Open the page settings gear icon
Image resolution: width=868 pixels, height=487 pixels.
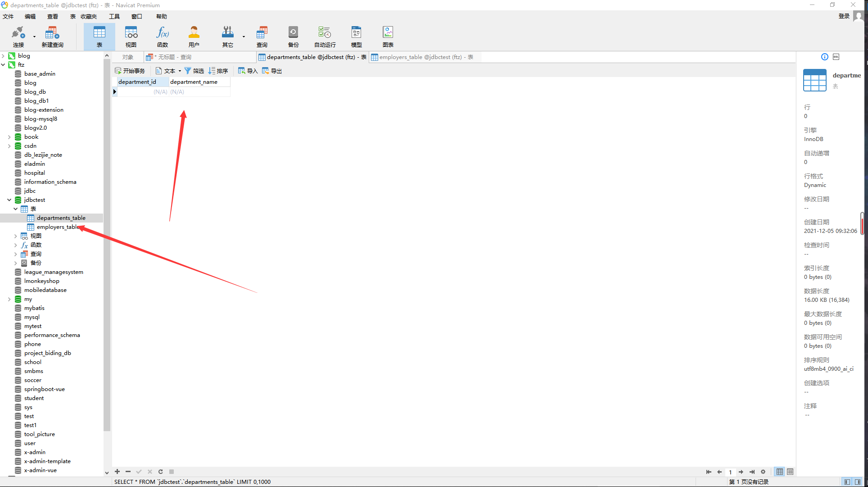point(763,472)
